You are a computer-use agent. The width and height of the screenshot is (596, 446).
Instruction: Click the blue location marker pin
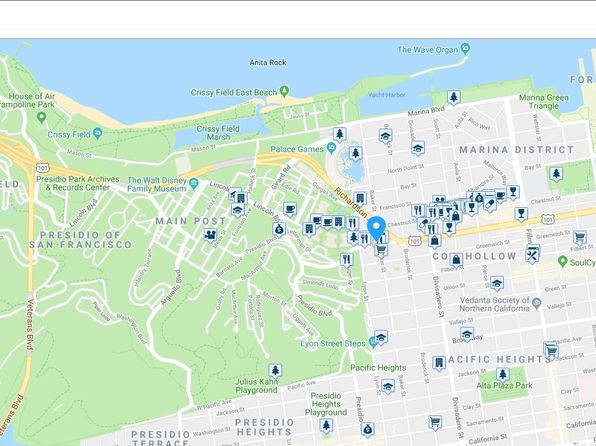[376, 228]
